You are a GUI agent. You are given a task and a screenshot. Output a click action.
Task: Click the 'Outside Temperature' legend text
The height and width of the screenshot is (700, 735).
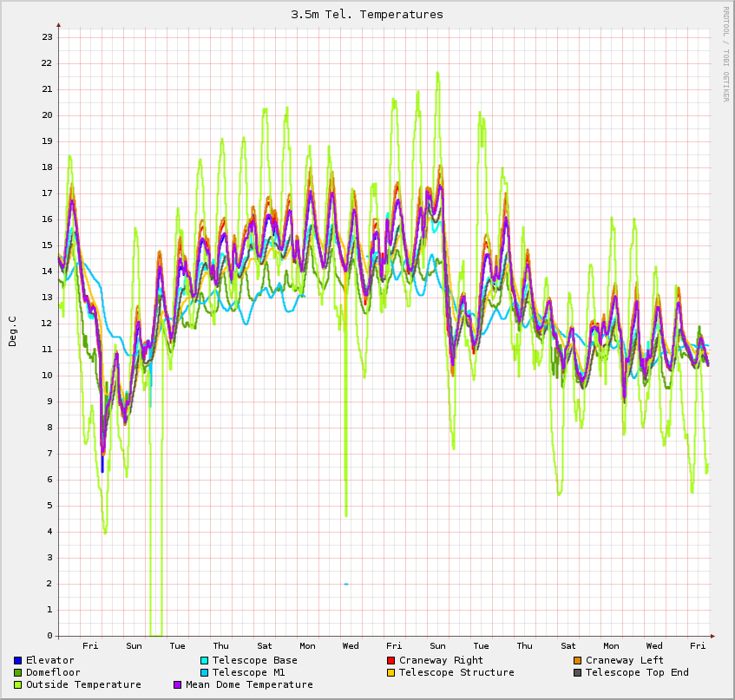point(83,685)
